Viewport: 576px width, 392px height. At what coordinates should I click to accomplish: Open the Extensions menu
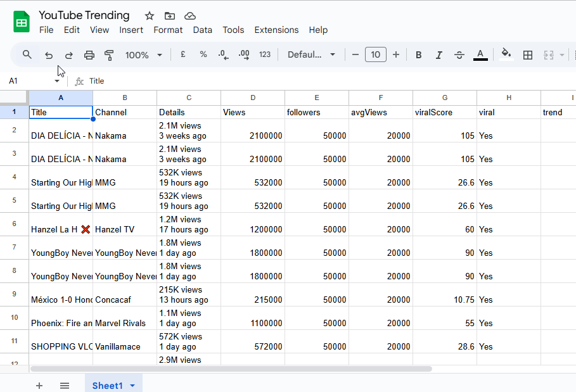coord(277,30)
